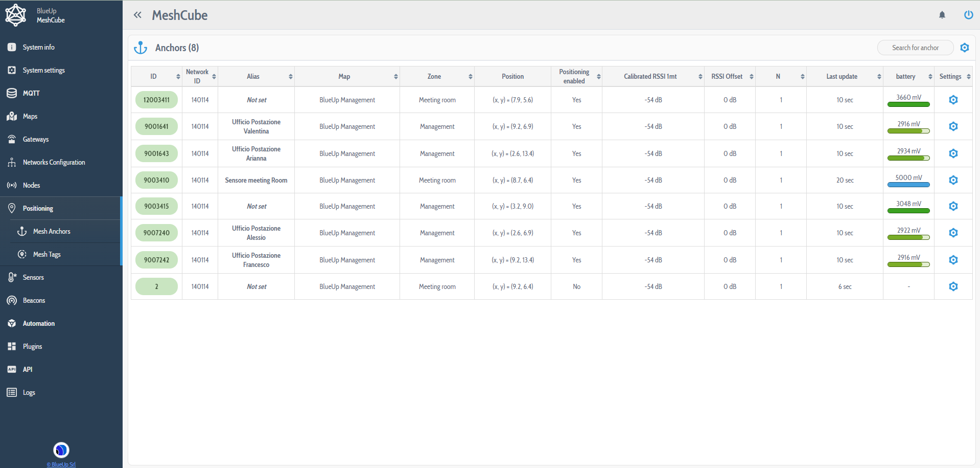Sort anchors by Last update column

pyautogui.click(x=845, y=76)
